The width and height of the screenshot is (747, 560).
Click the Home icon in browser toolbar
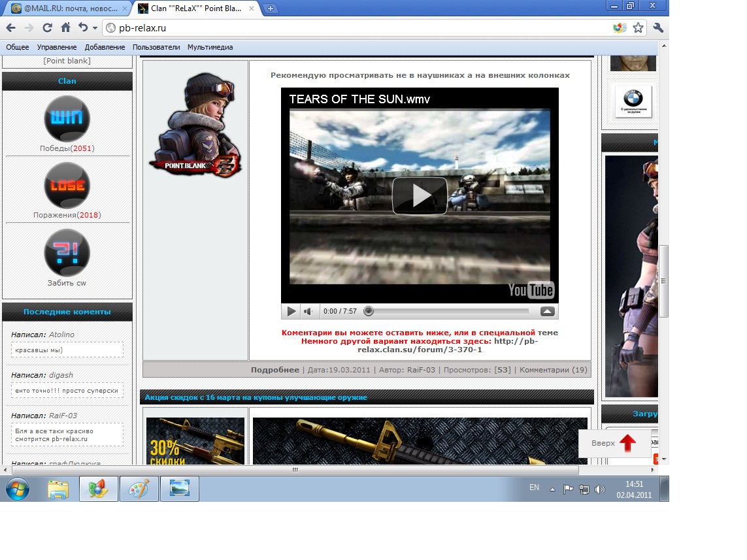[x=65, y=28]
